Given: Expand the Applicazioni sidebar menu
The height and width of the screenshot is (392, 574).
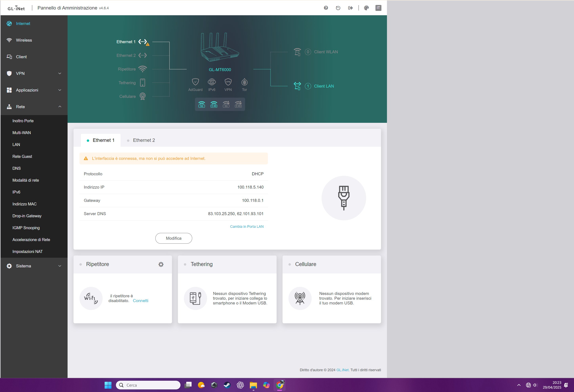Looking at the screenshot, I should 34,90.
